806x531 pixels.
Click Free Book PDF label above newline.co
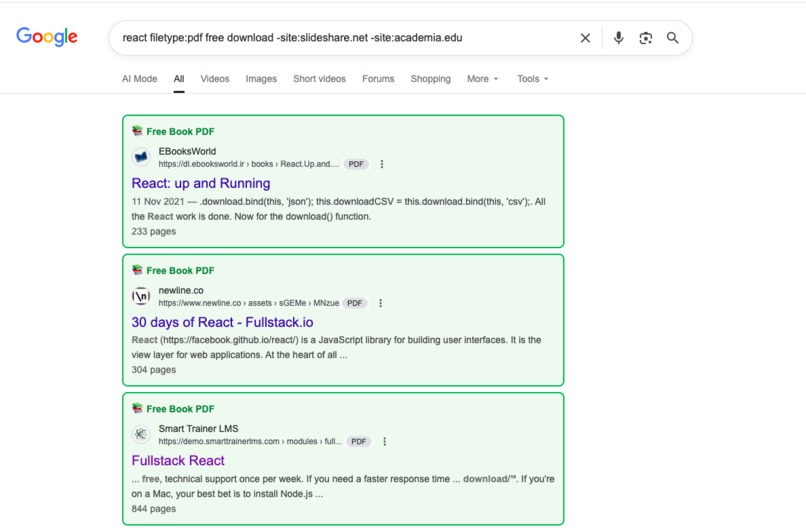coord(180,270)
